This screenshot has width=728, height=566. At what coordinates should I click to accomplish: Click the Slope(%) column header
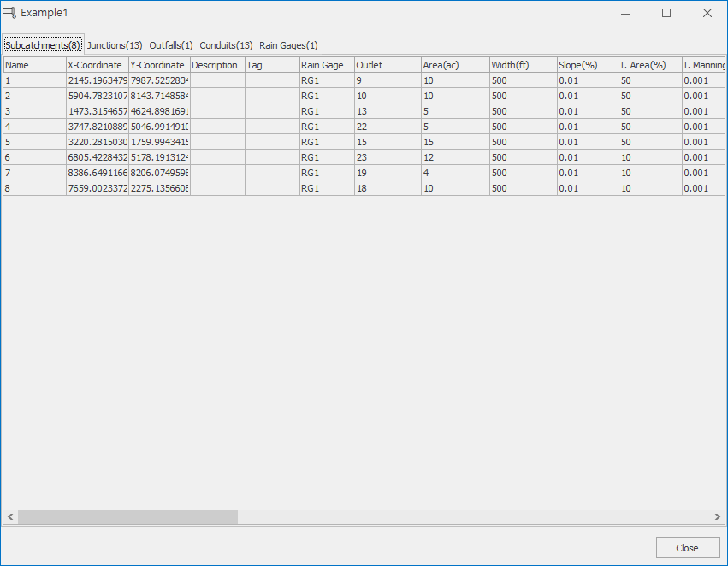[588, 65]
